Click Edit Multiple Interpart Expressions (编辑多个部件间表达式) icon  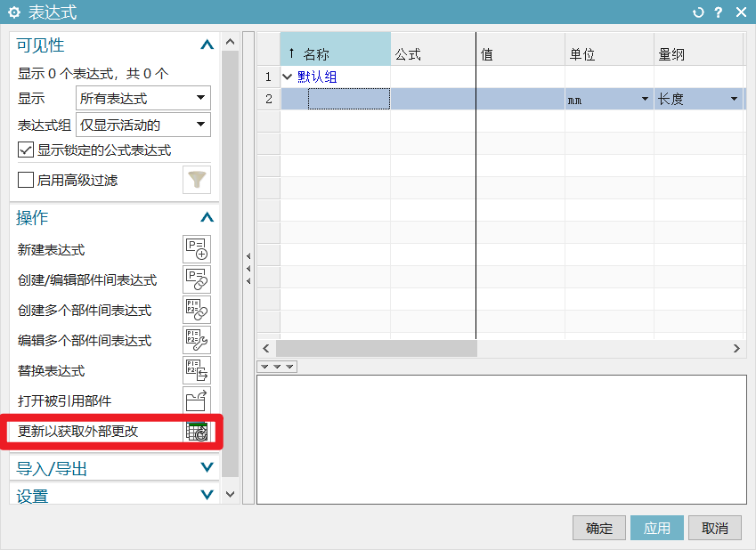click(x=197, y=340)
